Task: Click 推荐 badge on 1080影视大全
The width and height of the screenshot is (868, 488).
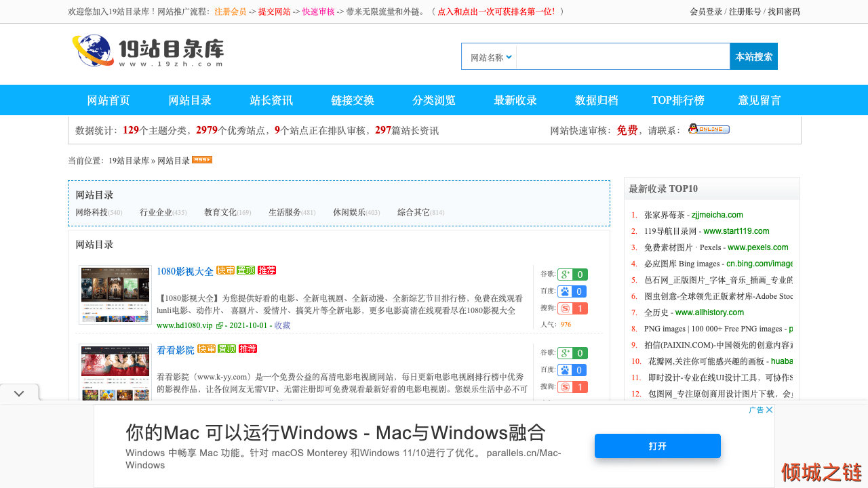Action: pyautogui.click(x=267, y=270)
